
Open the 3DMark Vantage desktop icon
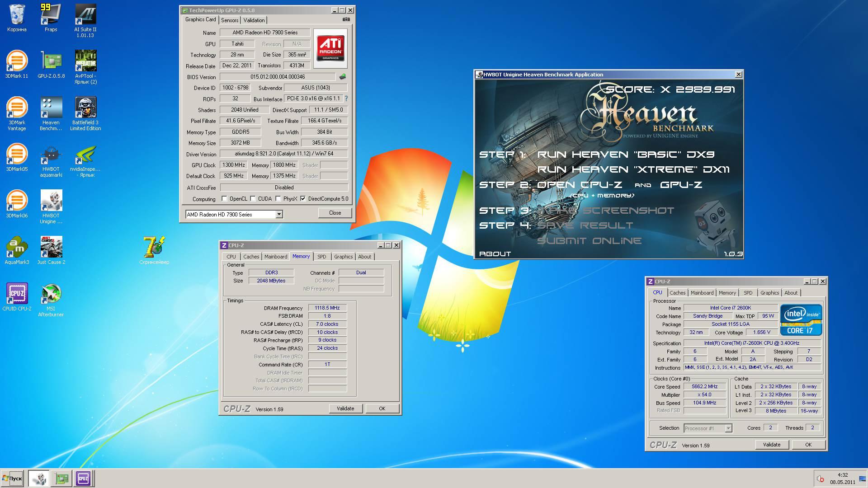click(17, 114)
